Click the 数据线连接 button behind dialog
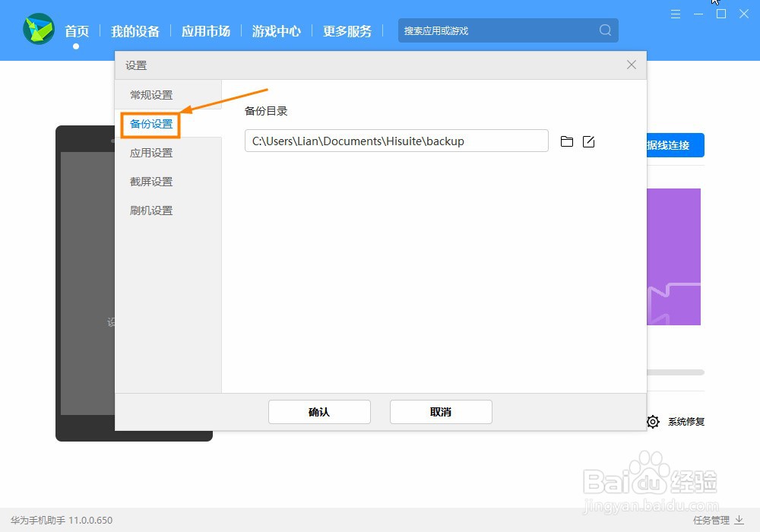This screenshot has height=532, width=760. click(675, 145)
